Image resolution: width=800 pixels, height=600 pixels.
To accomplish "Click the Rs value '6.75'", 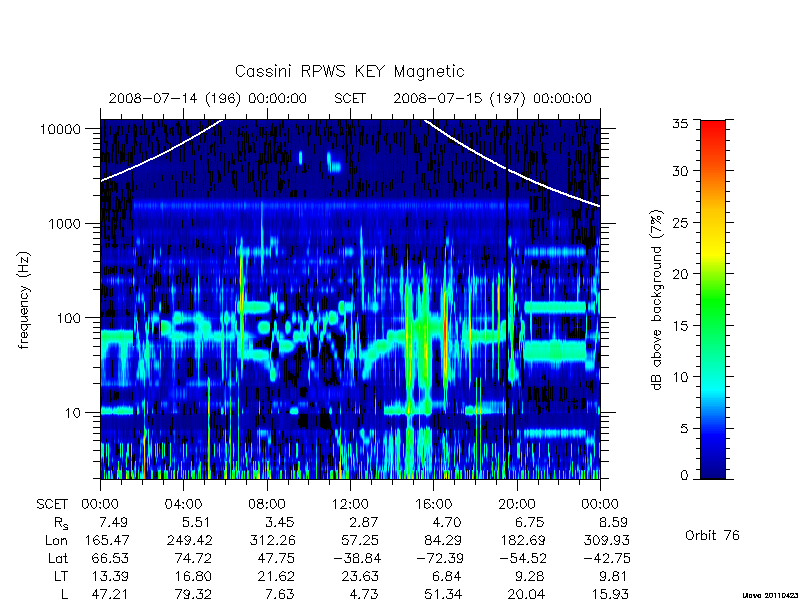I will coord(529,522).
